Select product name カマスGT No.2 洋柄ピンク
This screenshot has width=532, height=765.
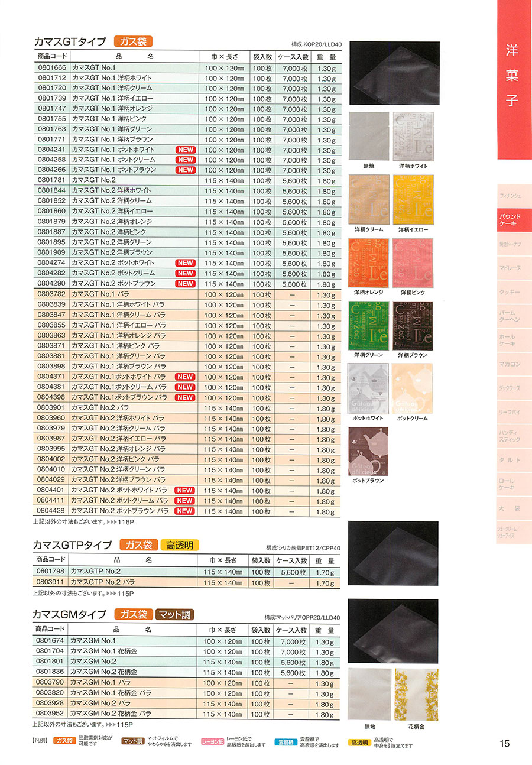[x=109, y=232]
